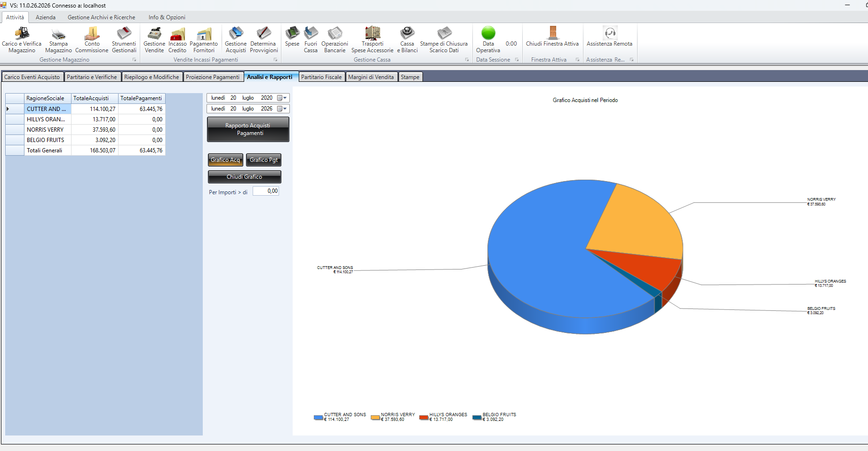Expand Gestione Cassa group launcher

467,60
